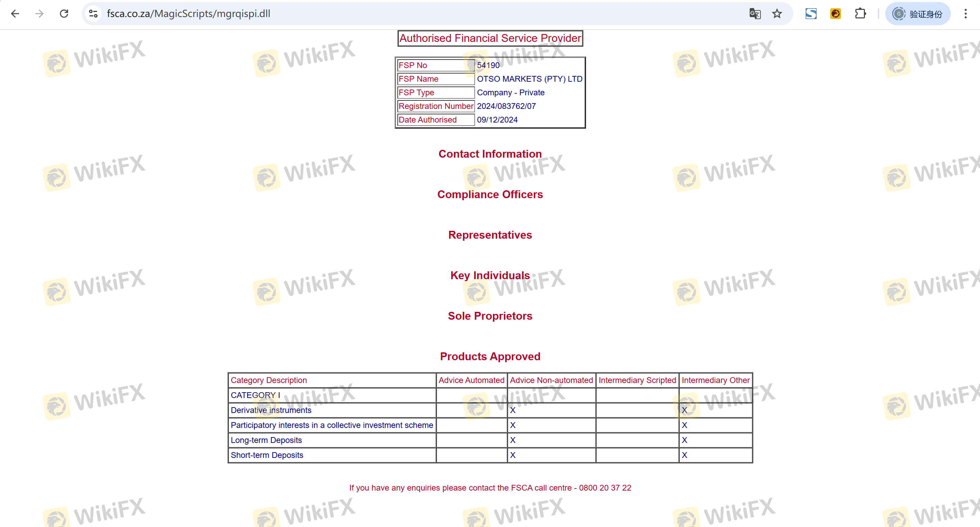Expand the Representatives section

click(x=490, y=235)
